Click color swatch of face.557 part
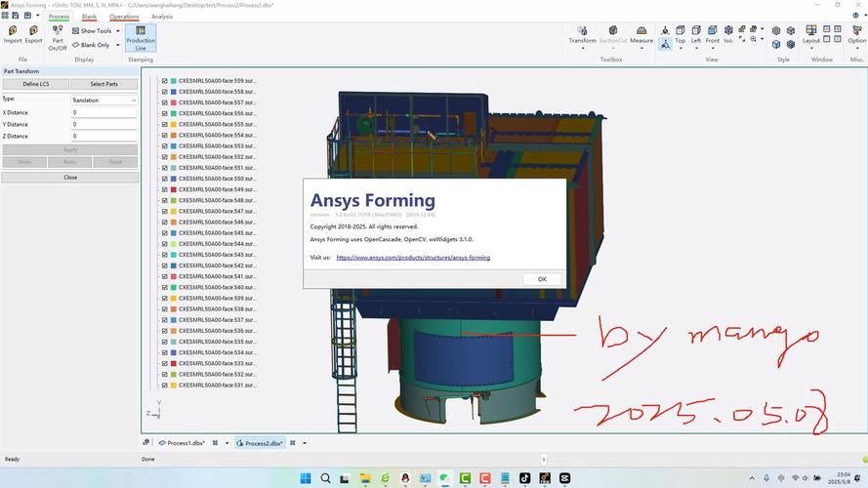 pos(173,102)
